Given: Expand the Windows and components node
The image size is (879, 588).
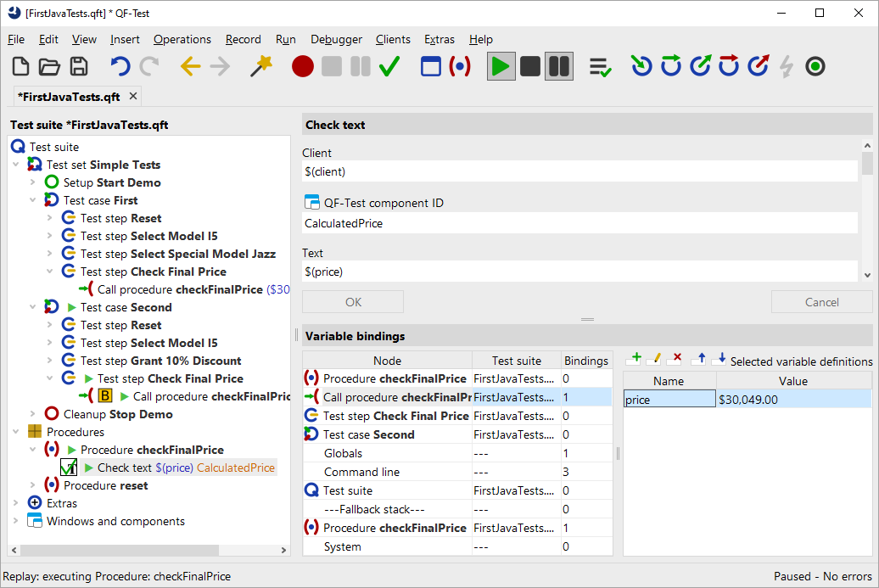Looking at the screenshot, I should 15,521.
